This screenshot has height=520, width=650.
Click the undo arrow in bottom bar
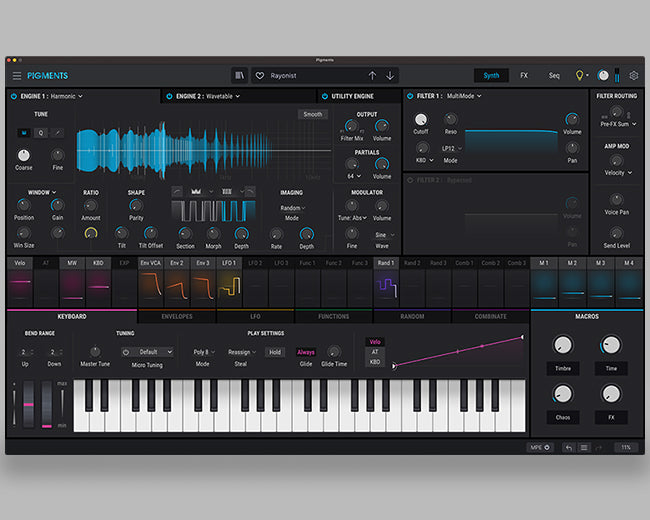569,447
